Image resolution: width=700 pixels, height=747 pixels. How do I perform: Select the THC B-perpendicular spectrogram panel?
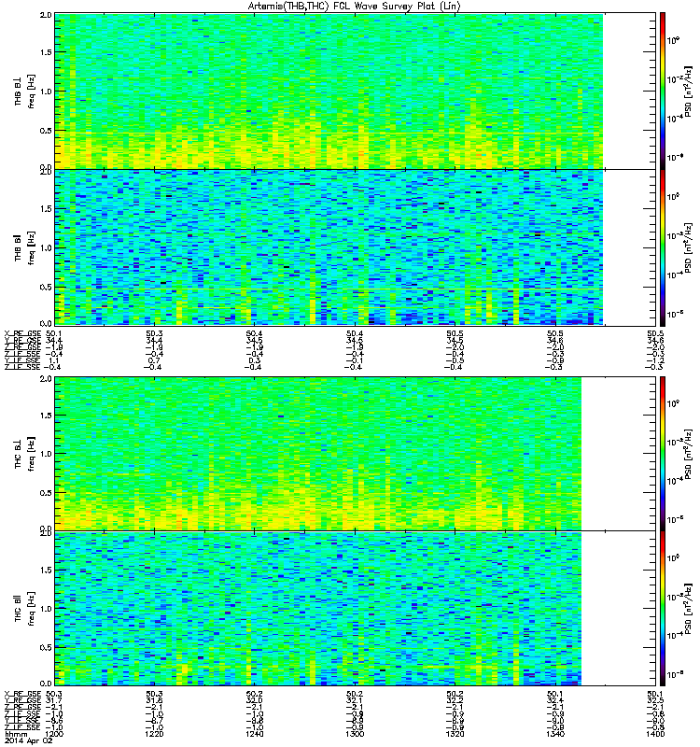[x=356, y=453]
